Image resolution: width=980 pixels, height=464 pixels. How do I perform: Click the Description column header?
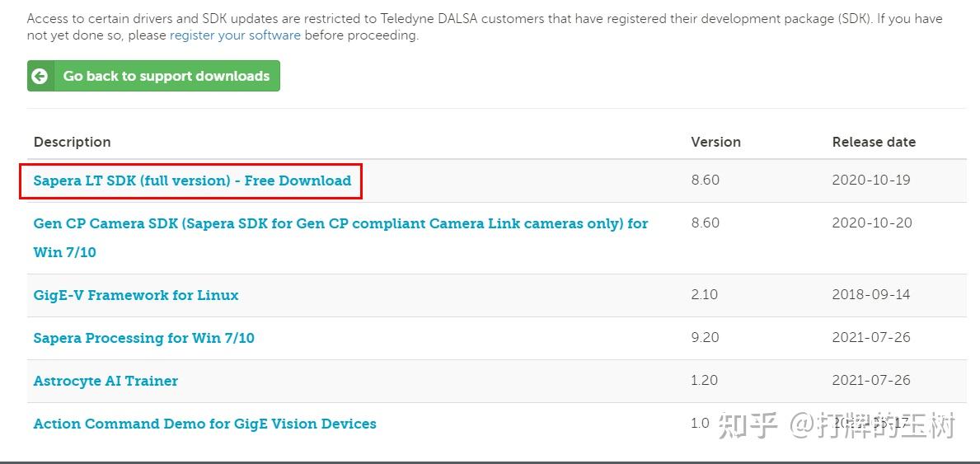click(72, 142)
